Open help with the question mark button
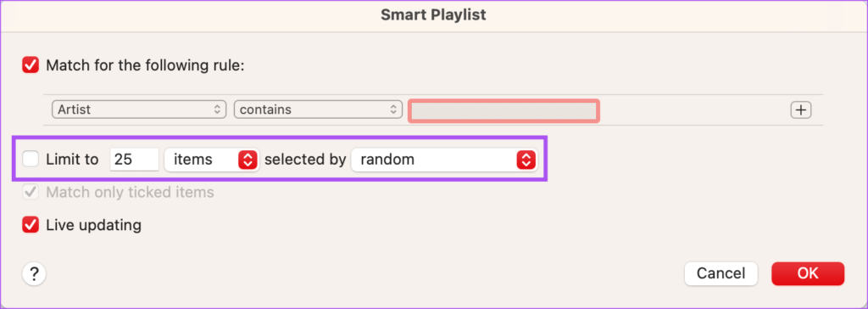 pos(34,273)
